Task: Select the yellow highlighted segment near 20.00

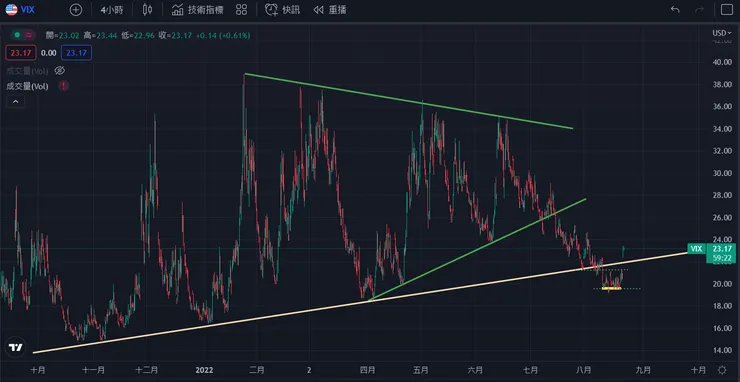Action: tap(612, 288)
